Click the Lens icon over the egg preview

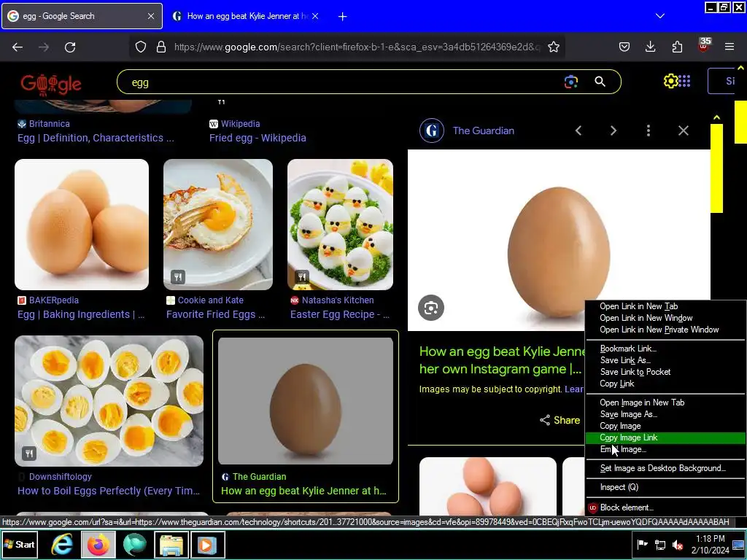click(431, 308)
